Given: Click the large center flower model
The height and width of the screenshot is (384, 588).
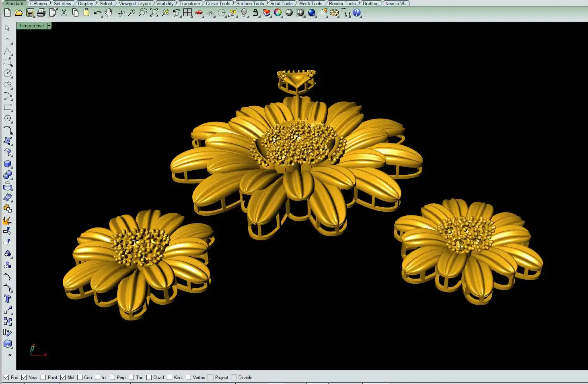Looking at the screenshot, I should click(x=298, y=161).
